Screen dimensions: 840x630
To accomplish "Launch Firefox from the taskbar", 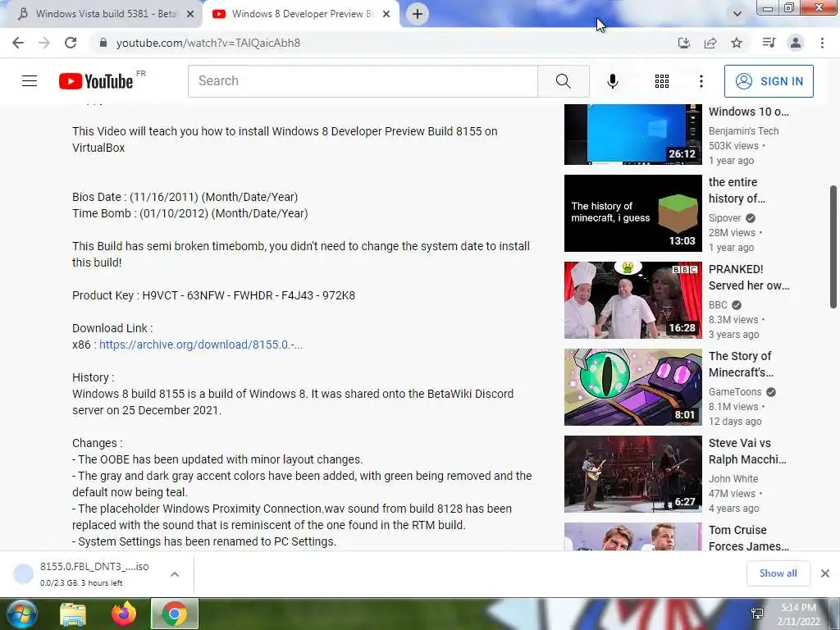I will pos(124,614).
